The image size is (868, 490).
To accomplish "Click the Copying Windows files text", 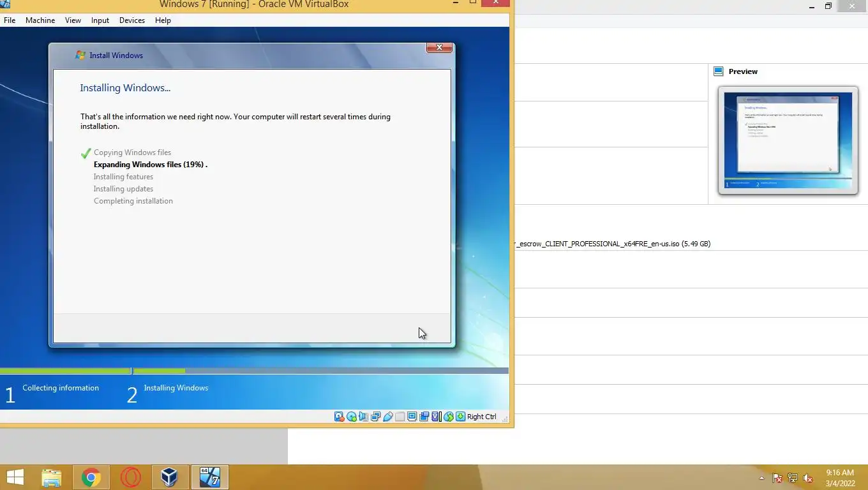I will pyautogui.click(x=132, y=152).
